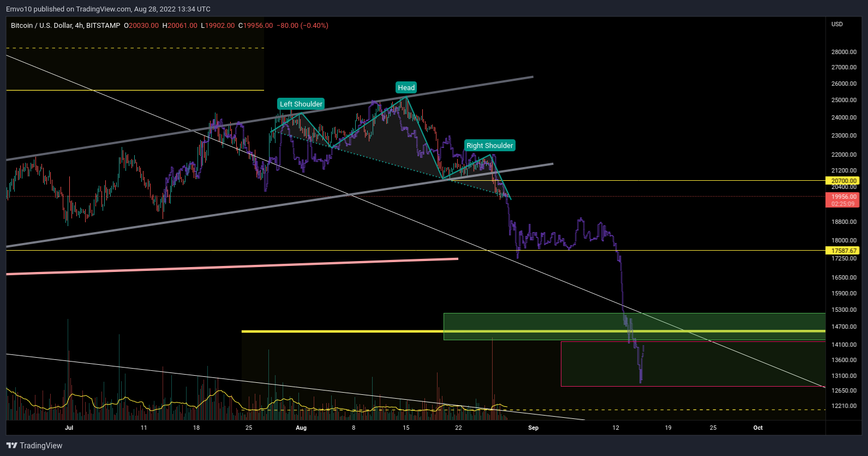Click the USD currency label on axis
The height and width of the screenshot is (456, 868).
click(x=837, y=24)
